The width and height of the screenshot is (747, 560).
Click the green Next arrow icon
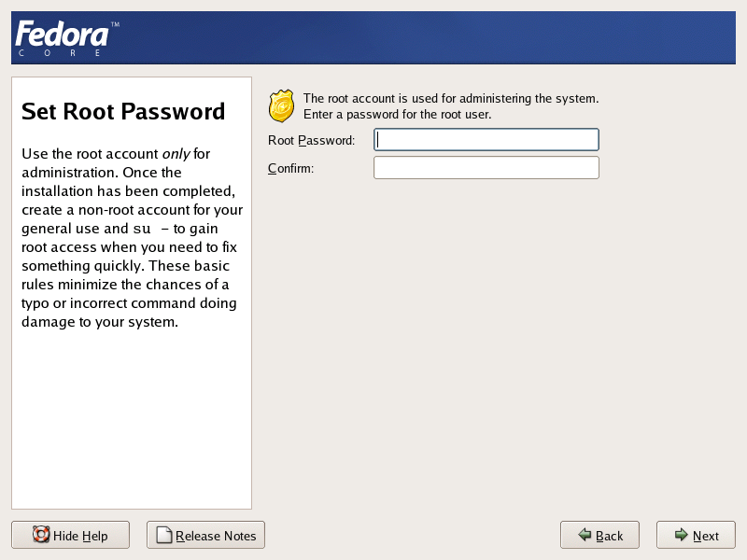681,535
